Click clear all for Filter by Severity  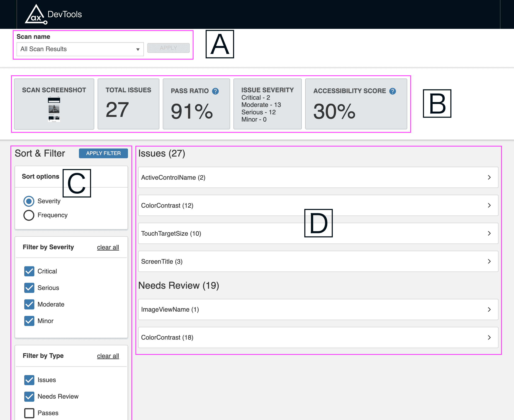[108, 247]
